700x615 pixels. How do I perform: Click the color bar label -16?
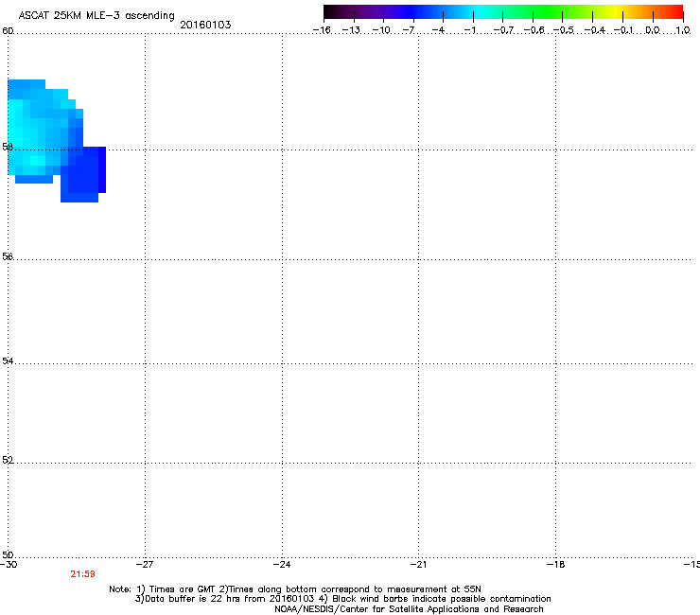(322, 30)
